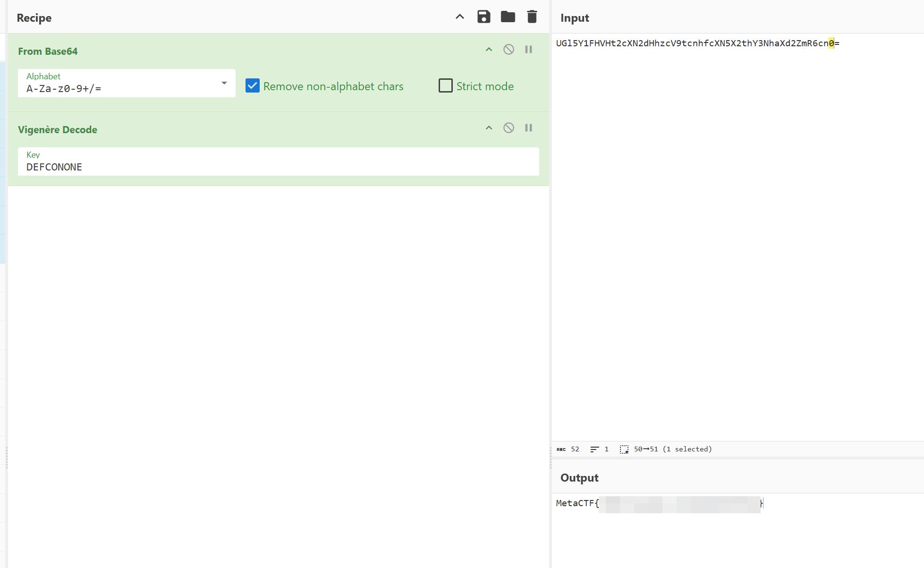Disable the Vigenère Decode operation
The height and width of the screenshot is (568, 924).
click(x=509, y=127)
